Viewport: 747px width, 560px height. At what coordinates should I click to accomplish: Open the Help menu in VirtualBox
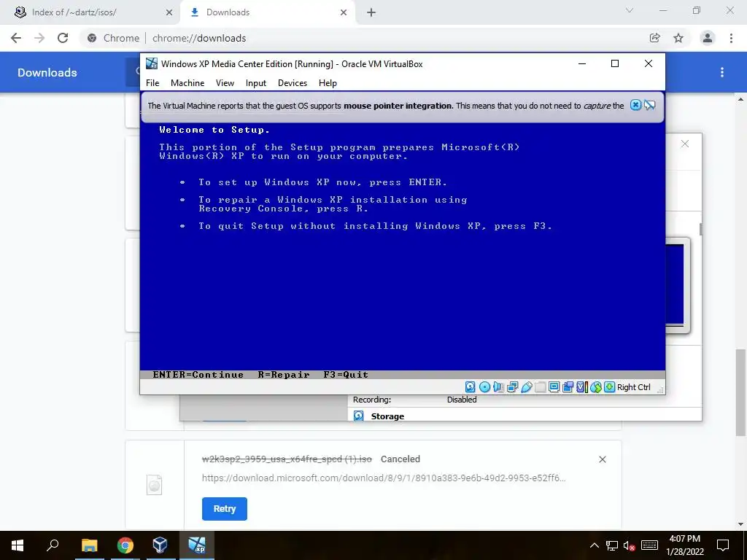click(328, 83)
